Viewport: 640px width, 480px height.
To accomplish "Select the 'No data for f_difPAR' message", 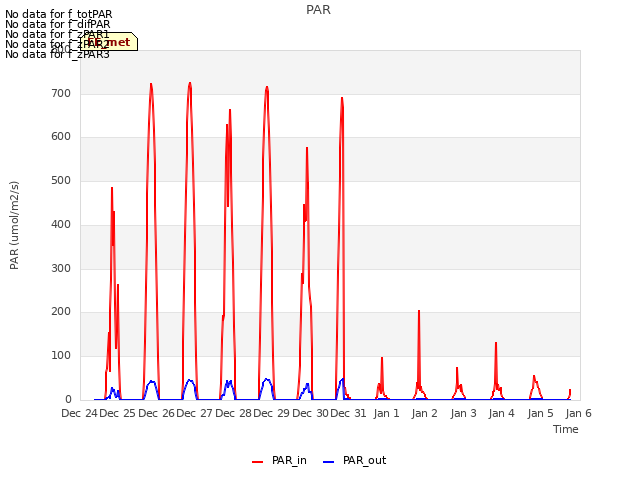I will tap(58, 24).
